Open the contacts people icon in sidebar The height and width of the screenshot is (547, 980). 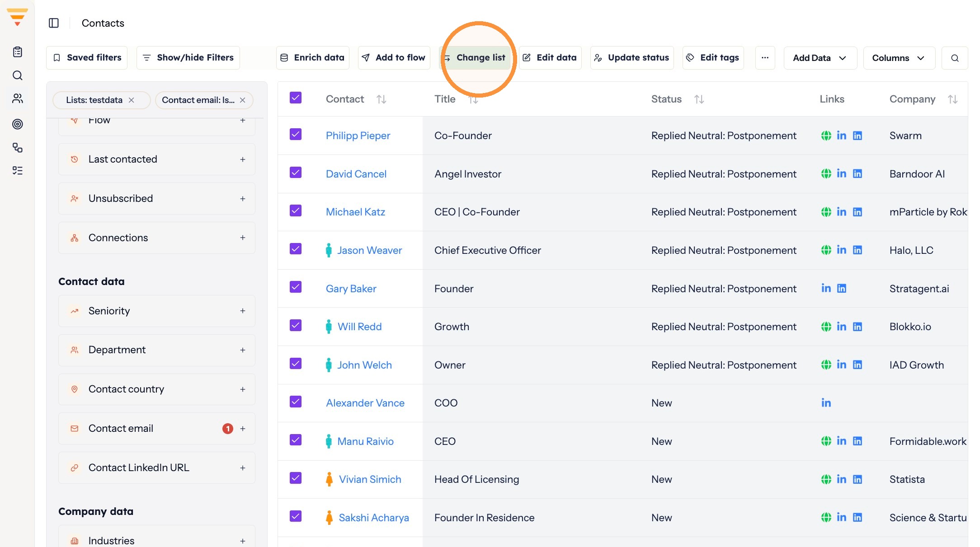tap(18, 98)
